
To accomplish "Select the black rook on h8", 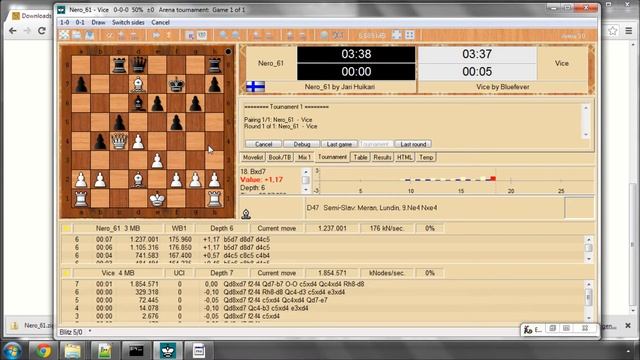I will click(214, 65).
